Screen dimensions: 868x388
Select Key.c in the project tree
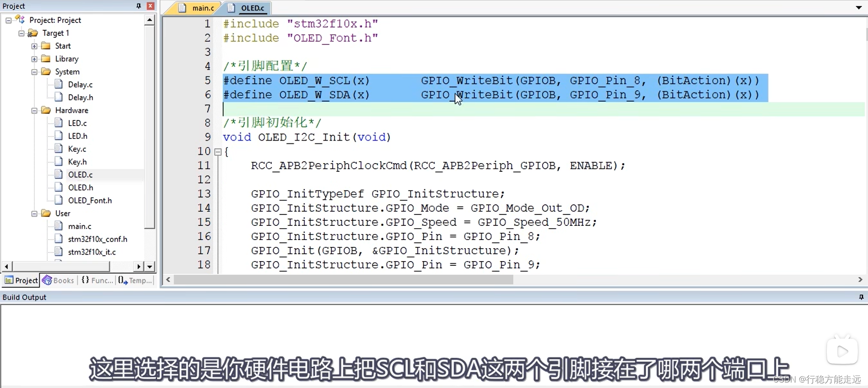pos(77,149)
